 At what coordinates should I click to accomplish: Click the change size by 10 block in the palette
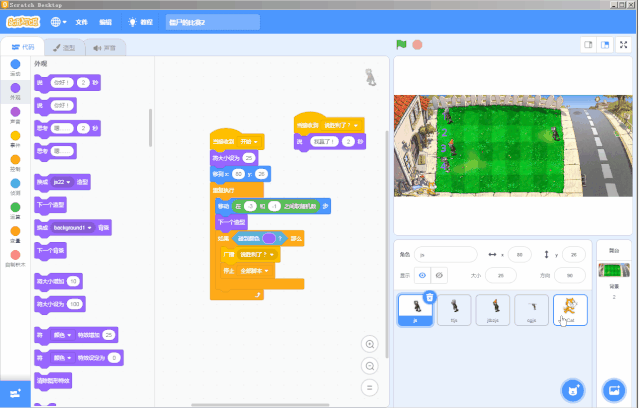[x=59, y=281]
